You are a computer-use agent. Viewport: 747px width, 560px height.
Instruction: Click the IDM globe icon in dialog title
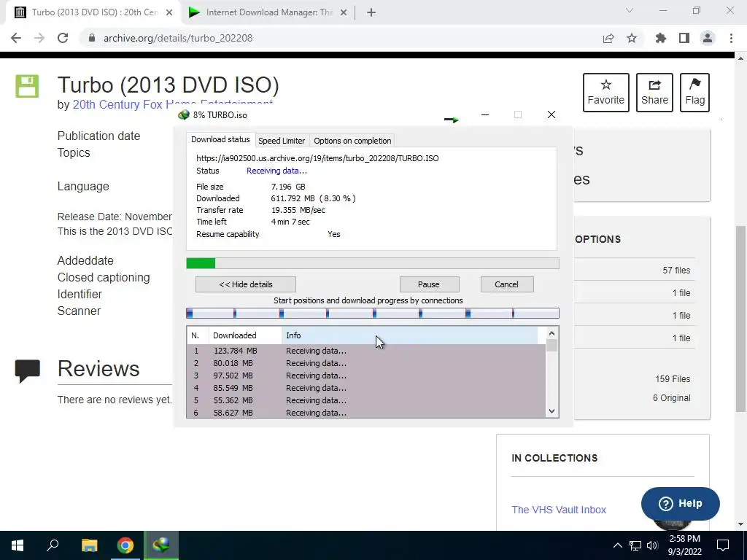184,114
